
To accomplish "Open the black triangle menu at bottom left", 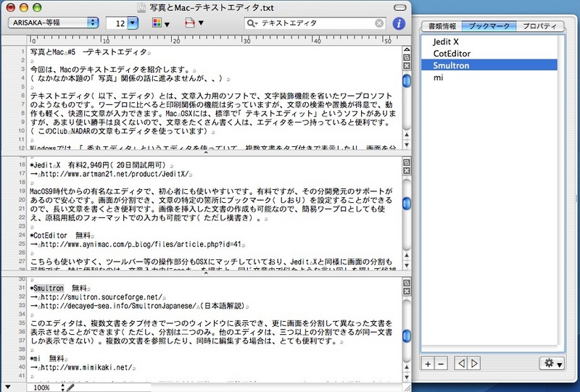I will coord(8,387).
